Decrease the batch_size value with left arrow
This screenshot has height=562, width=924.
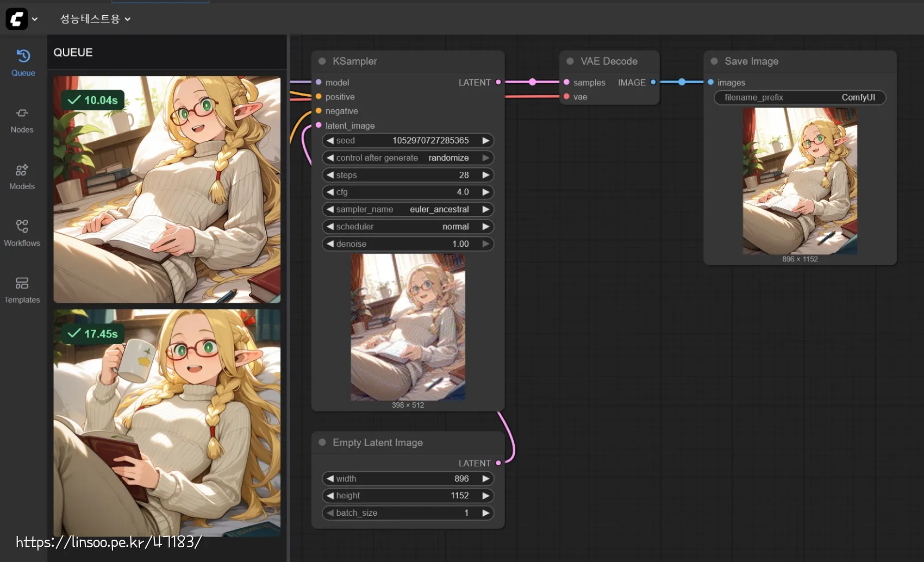[x=330, y=513]
